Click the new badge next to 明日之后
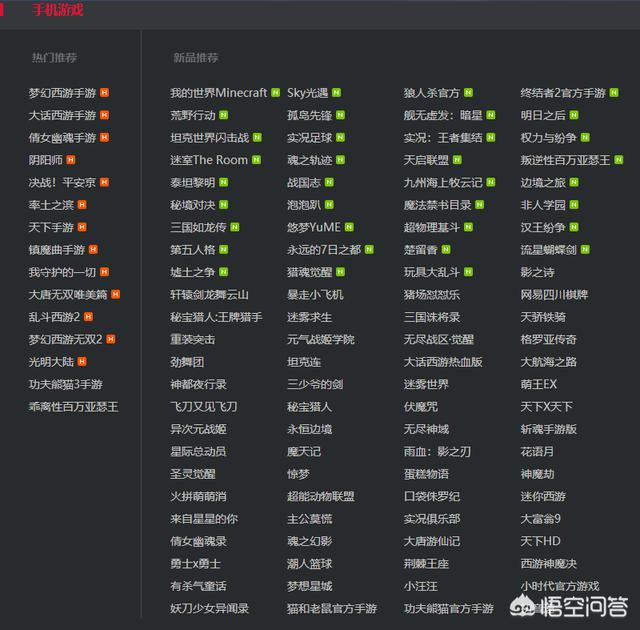The height and width of the screenshot is (630, 640). [x=574, y=115]
